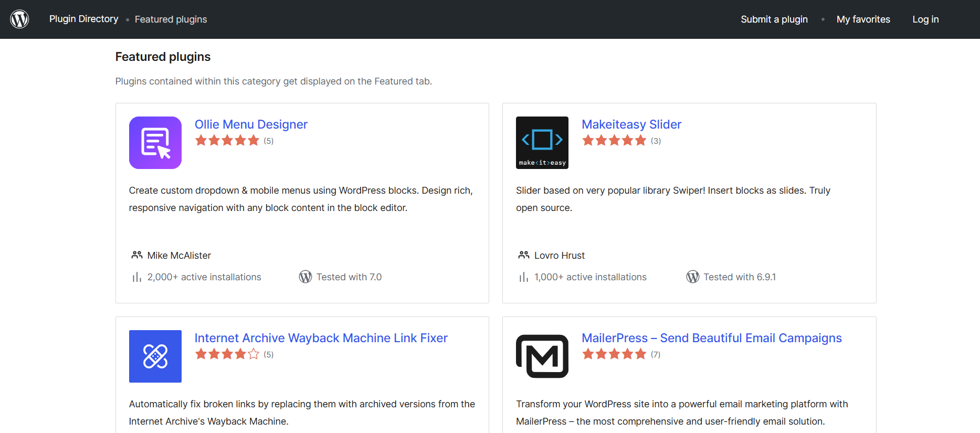This screenshot has width=980, height=433.
Task: Click the (5) rating count of Ollie Menu Designer
Action: 269,141
